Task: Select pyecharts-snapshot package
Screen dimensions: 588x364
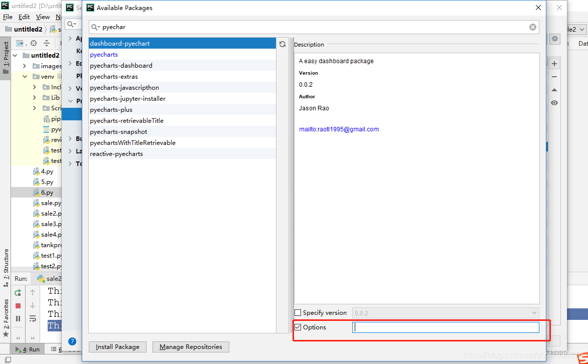Action: pyautogui.click(x=182, y=131)
